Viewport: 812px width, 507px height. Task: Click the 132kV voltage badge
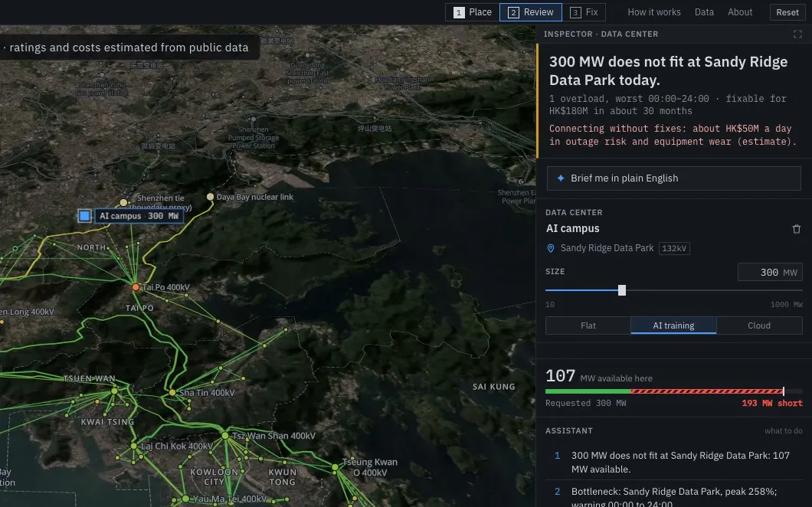(x=674, y=249)
